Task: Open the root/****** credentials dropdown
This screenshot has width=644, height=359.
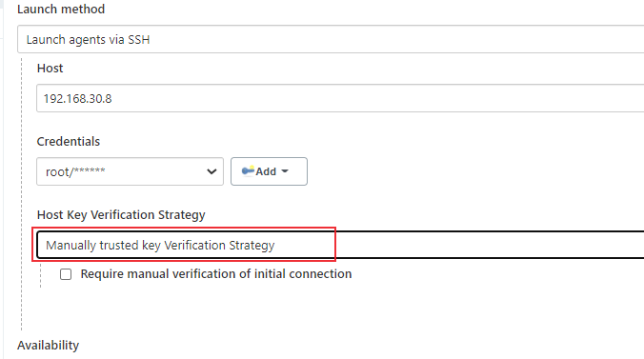Action: [x=130, y=171]
